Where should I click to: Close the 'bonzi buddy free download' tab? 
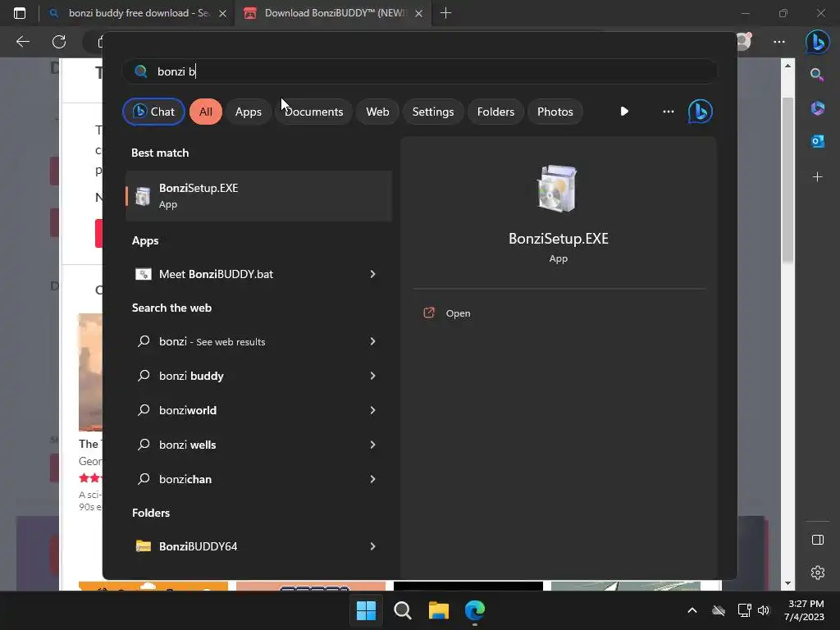[223, 13]
